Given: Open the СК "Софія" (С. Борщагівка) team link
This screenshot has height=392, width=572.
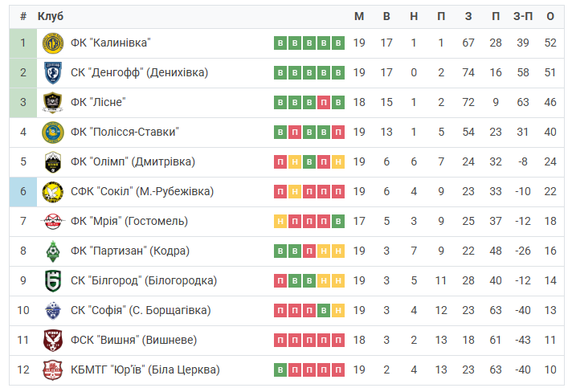Looking at the screenshot, I should coord(141,310).
